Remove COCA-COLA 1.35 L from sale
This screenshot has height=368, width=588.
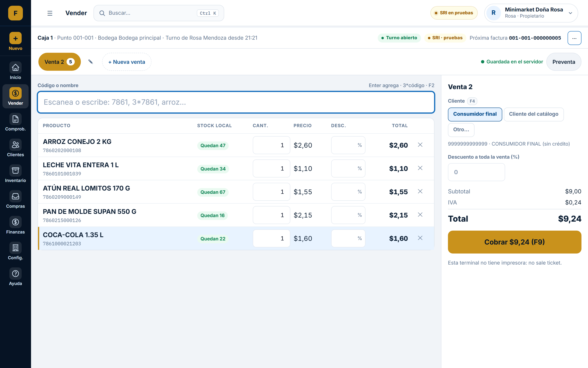pos(420,238)
